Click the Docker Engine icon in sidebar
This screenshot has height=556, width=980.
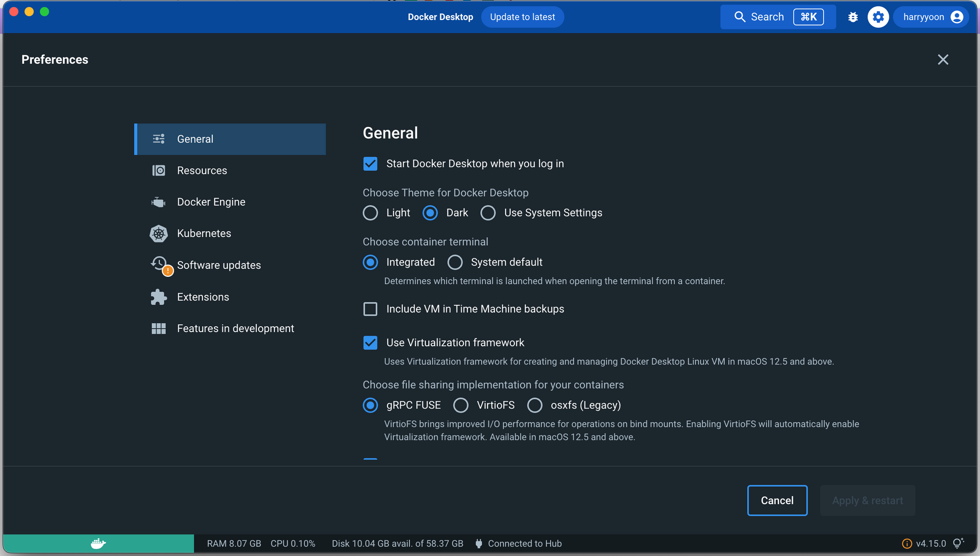(158, 202)
